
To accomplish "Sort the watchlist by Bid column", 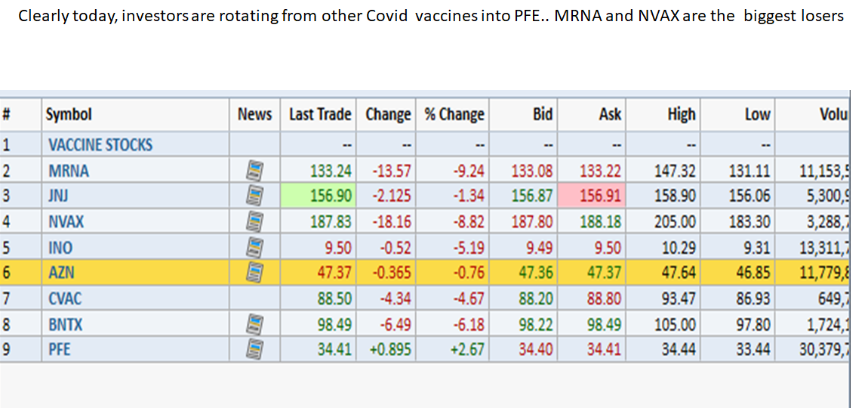I will pos(542,115).
